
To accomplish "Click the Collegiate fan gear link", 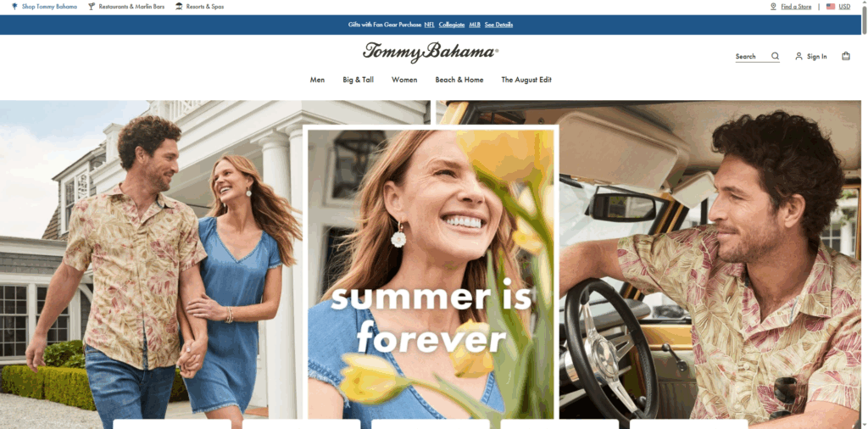I will pyautogui.click(x=452, y=25).
